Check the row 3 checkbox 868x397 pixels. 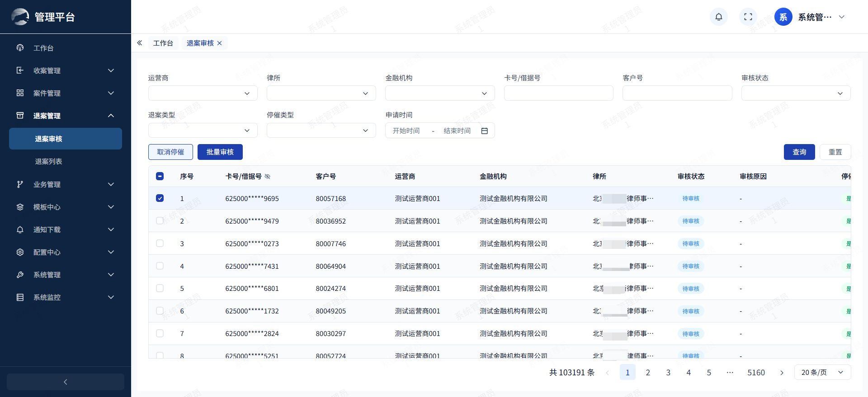[x=160, y=243]
